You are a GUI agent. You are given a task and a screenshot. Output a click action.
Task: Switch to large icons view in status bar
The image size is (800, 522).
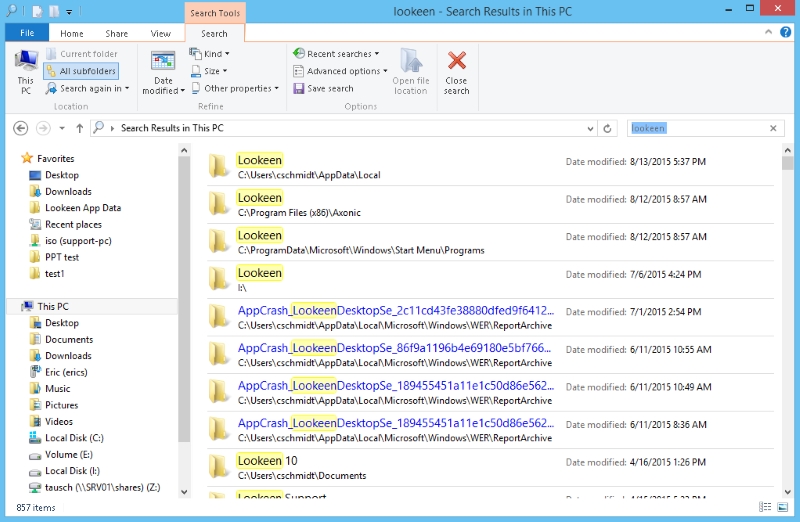[783, 508]
